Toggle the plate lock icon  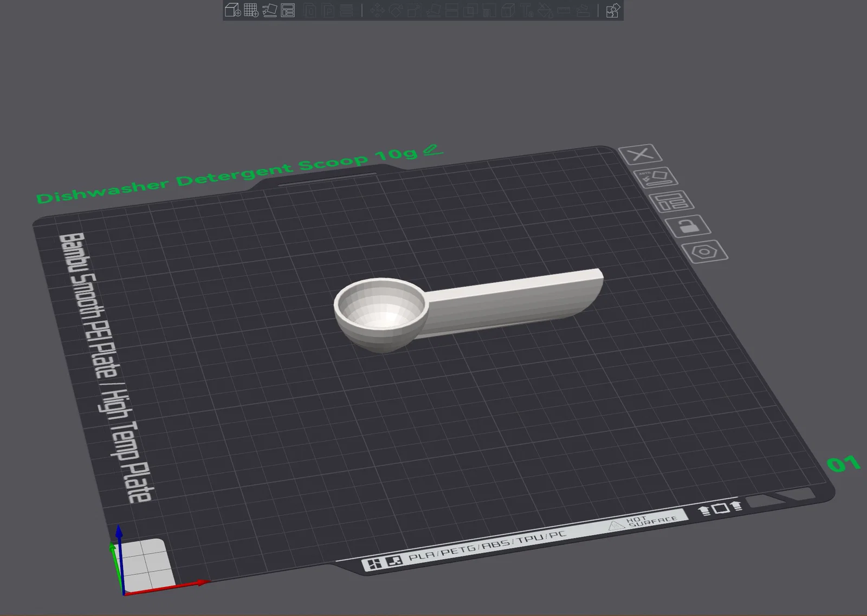tap(688, 226)
